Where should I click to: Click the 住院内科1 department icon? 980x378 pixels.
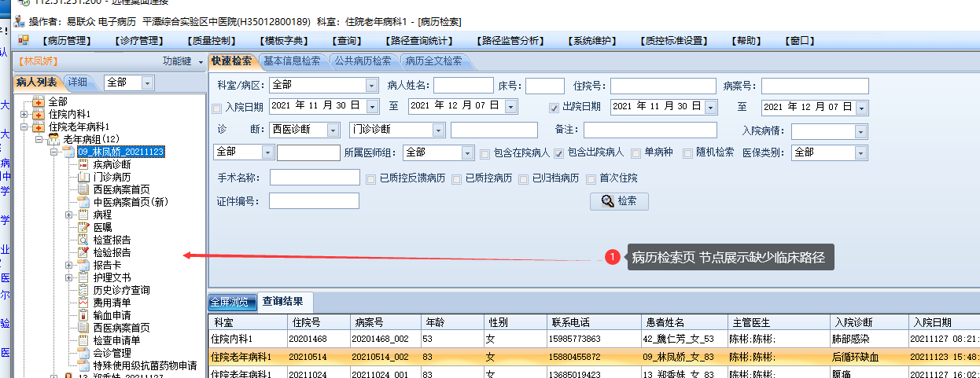38,115
